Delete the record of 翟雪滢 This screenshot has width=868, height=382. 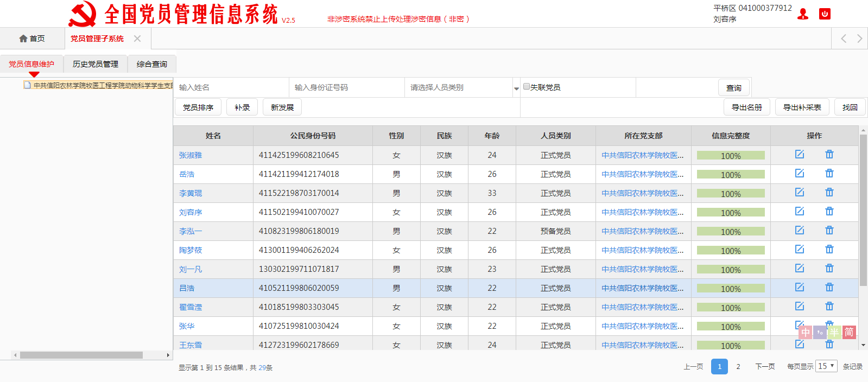[x=829, y=306]
